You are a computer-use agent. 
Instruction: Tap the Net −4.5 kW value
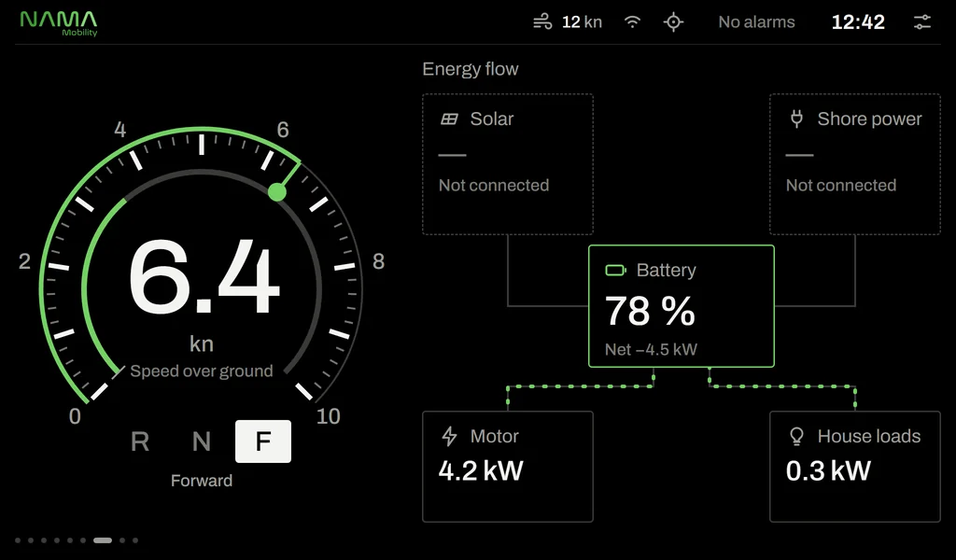click(651, 349)
